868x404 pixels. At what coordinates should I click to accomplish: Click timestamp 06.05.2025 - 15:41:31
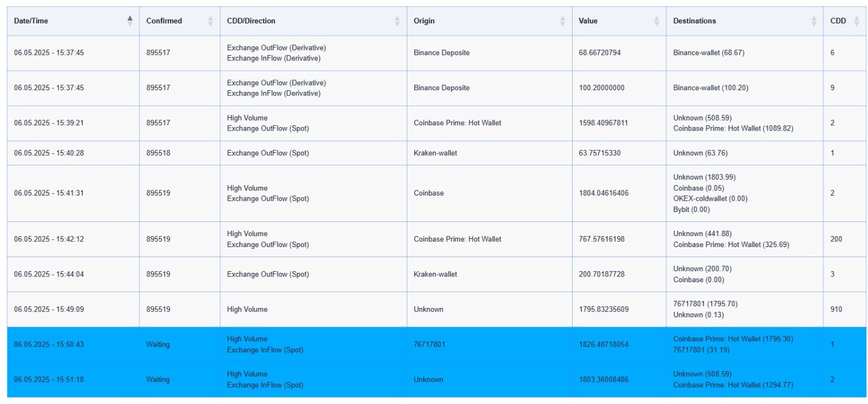[x=49, y=193]
